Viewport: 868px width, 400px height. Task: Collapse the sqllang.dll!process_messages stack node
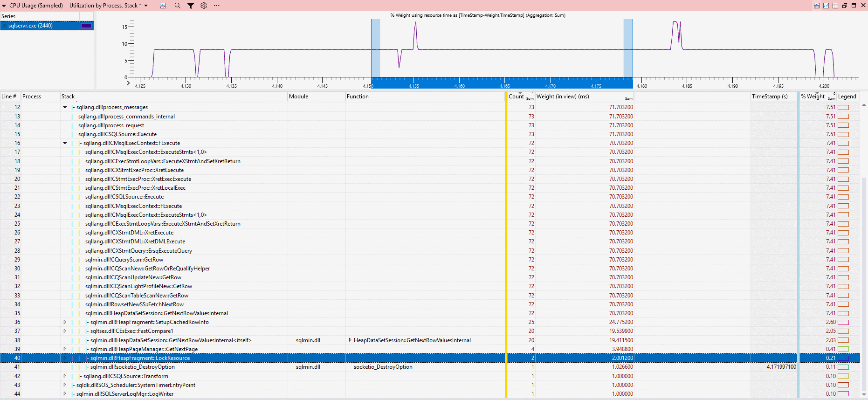click(x=65, y=107)
